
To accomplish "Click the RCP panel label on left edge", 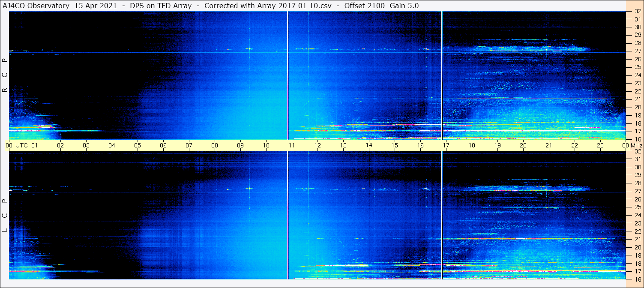I will 5,75.
